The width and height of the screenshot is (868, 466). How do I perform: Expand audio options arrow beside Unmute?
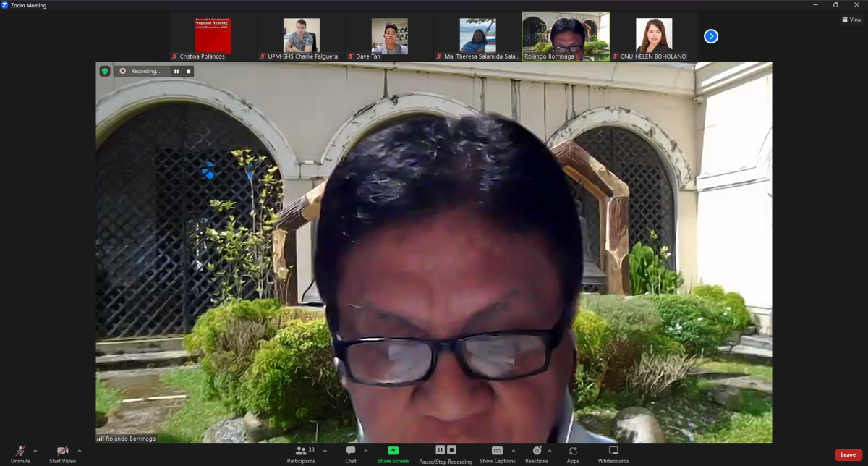tap(35, 450)
